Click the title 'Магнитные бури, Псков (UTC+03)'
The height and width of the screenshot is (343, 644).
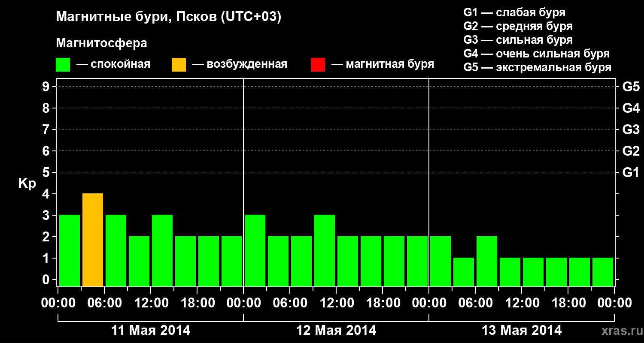point(169,17)
